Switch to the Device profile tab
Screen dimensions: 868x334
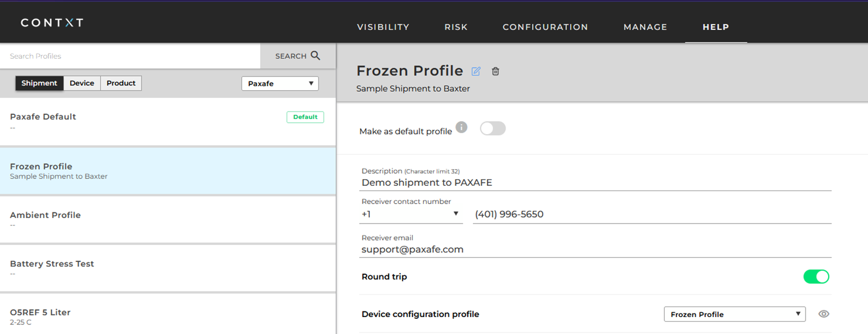click(x=82, y=83)
